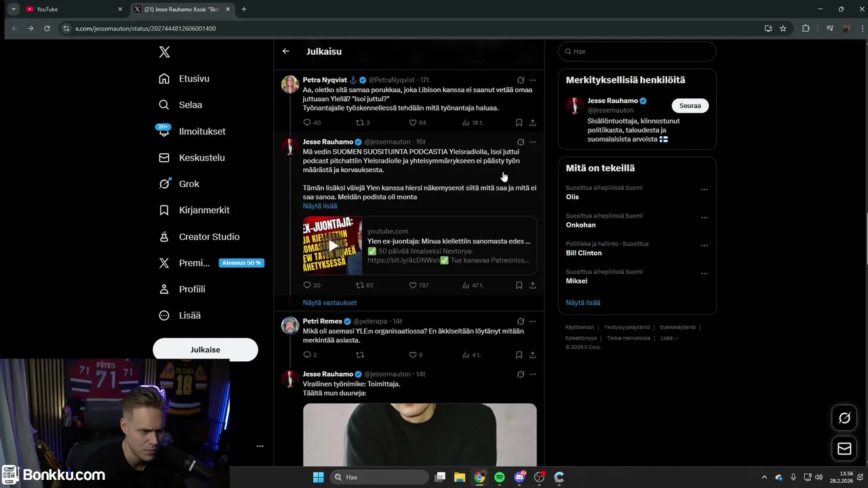Screen dimensions: 868x488
Task: Reload the page
Action: (x=47, y=28)
